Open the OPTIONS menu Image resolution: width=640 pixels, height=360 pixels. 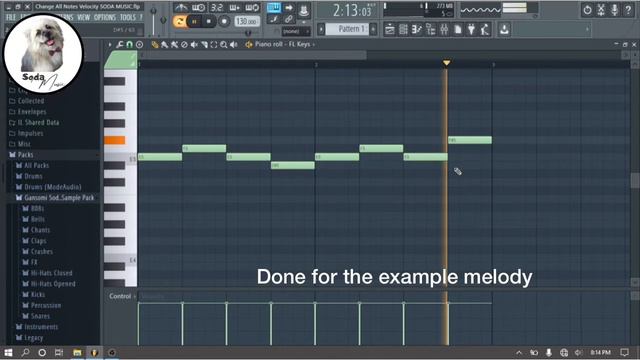pyautogui.click(x=105, y=17)
